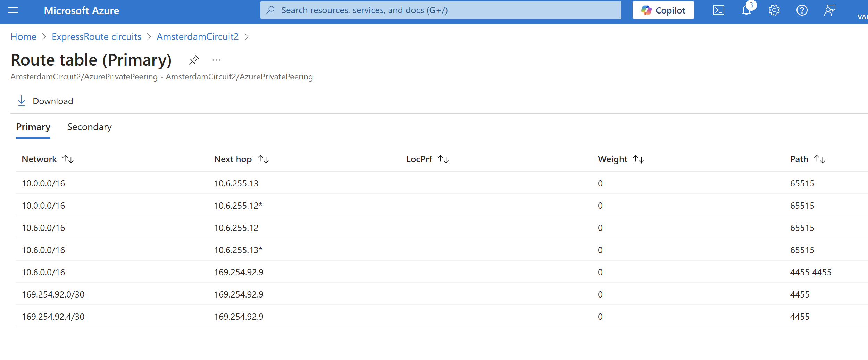Select network cell in 10.6.255.12* row

tap(43, 206)
